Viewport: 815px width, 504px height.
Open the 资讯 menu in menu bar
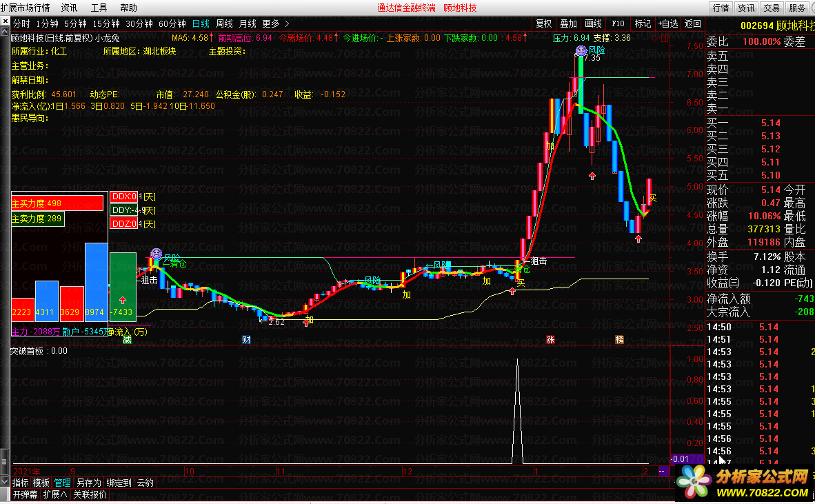tap(69, 8)
